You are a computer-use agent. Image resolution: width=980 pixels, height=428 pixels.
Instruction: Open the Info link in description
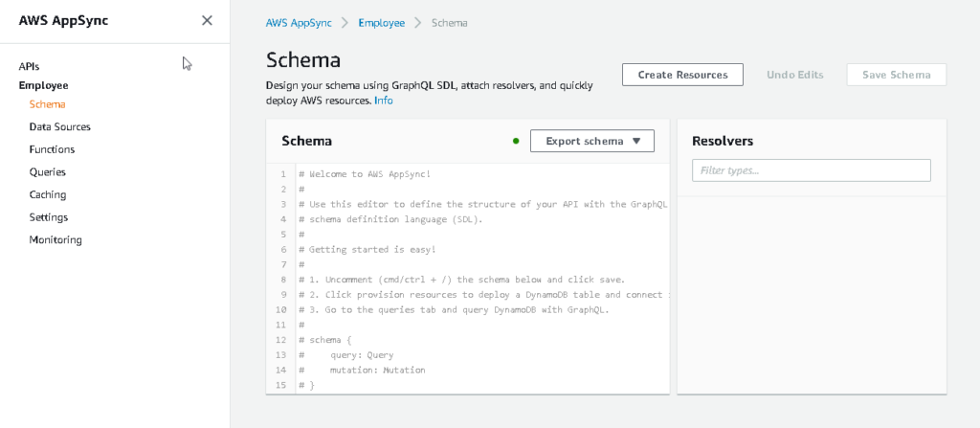tap(383, 101)
